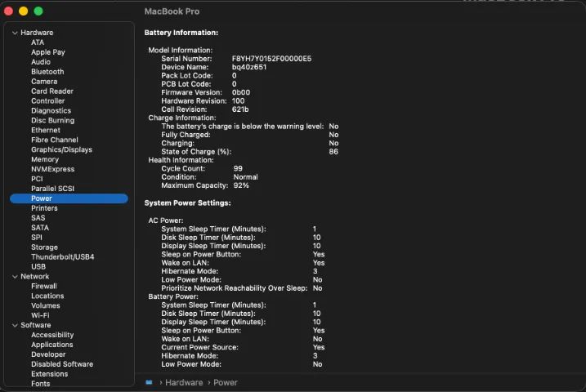Show Wi-Fi information

(x=40, y=315)
